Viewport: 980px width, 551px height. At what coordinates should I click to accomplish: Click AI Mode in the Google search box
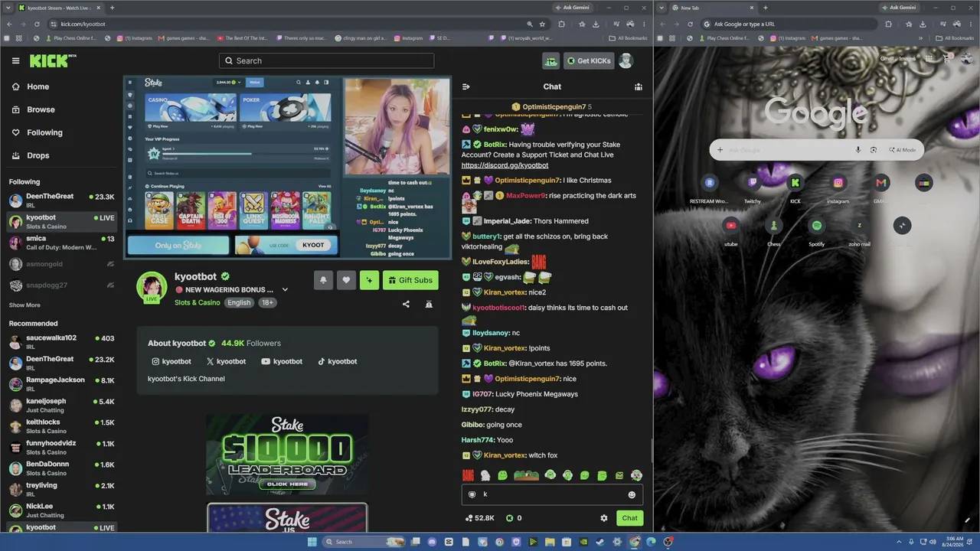[x=902, y=150]
